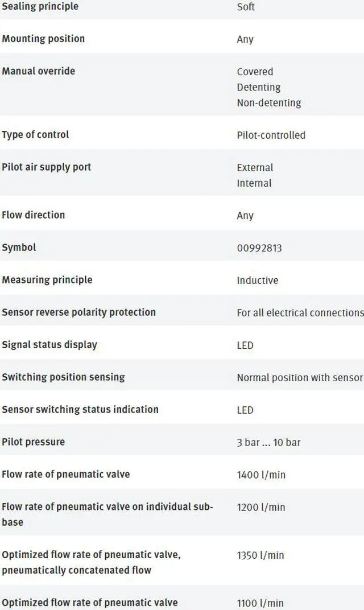364x610 pixels.
Task: Click the 1200 l/min sub-base flow value
Action: pyautogui.click(x=261, y=508)
